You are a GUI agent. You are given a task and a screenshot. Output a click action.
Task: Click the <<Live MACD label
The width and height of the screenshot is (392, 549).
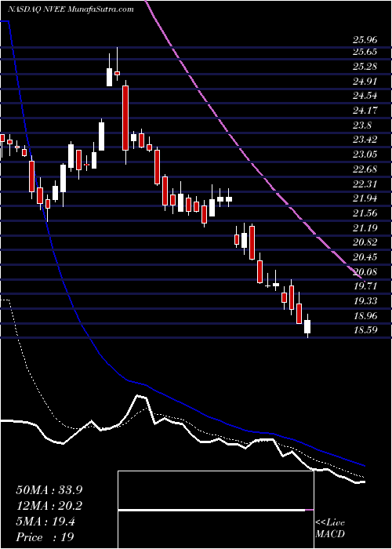(330, 529)
